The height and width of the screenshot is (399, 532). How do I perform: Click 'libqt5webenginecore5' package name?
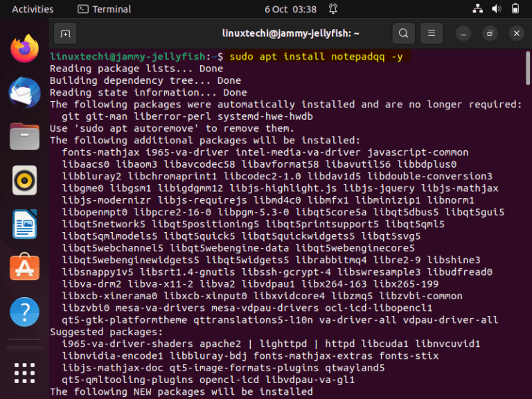355,248
